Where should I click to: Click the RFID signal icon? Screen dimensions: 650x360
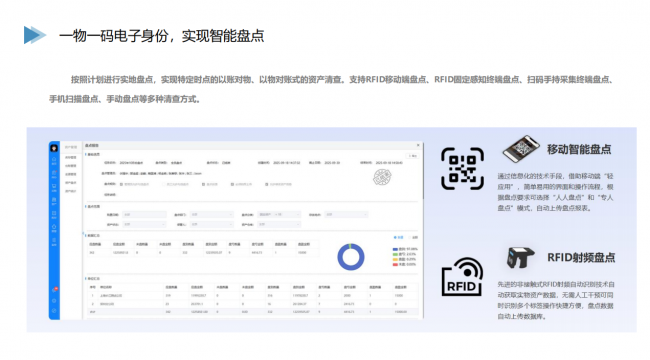click(x=462, y=277)
